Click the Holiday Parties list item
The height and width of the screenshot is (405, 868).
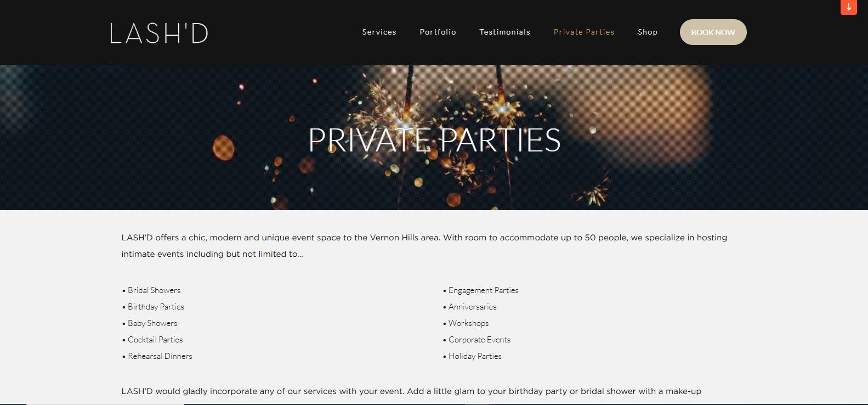[x=475, y=356]
